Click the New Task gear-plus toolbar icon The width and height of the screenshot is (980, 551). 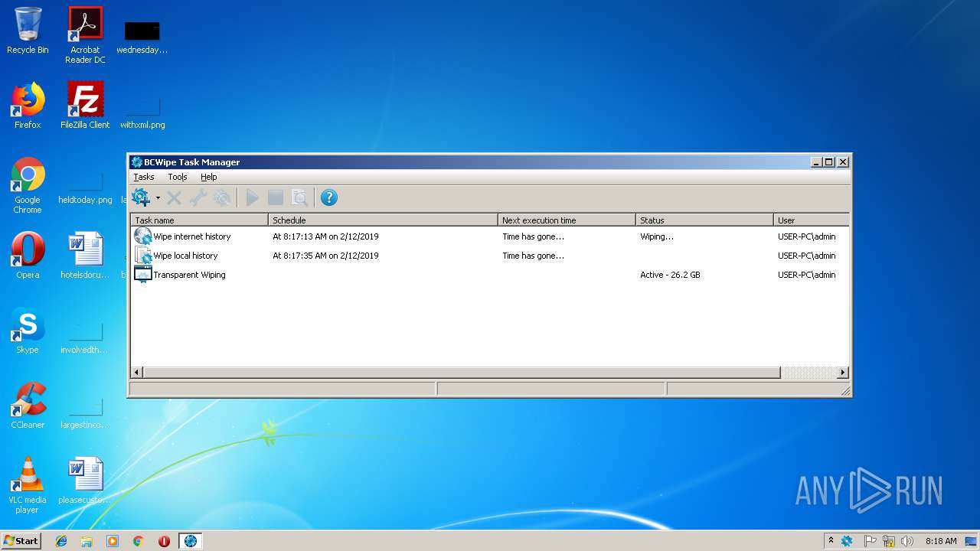pyautogui.click(x=141, y=197)
